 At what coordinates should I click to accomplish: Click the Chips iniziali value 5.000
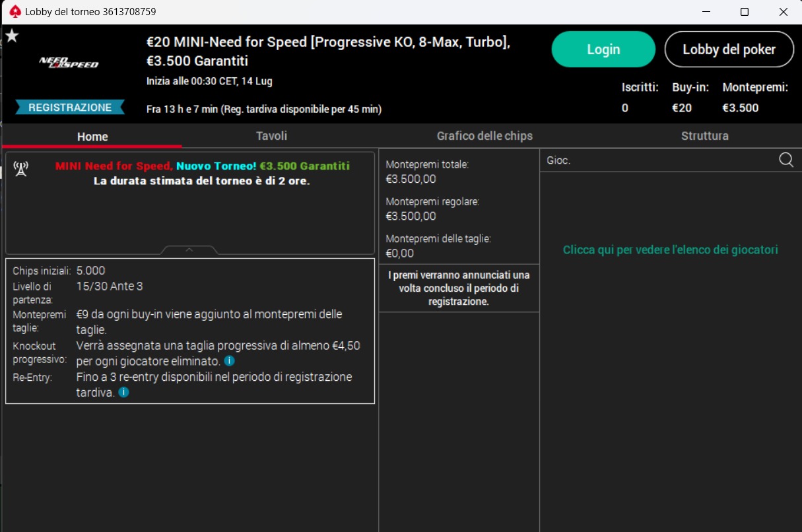(90, 271)
